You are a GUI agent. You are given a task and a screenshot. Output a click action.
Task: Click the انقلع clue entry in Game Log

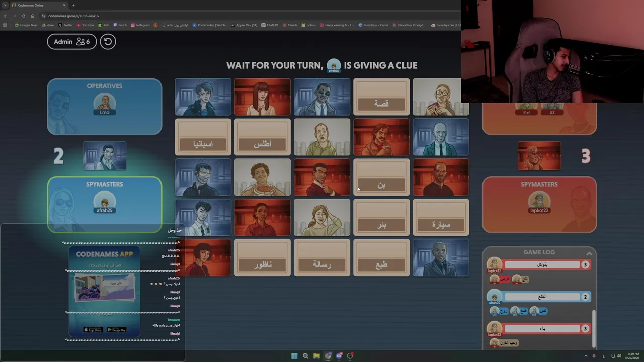click(x=542, y=297)
